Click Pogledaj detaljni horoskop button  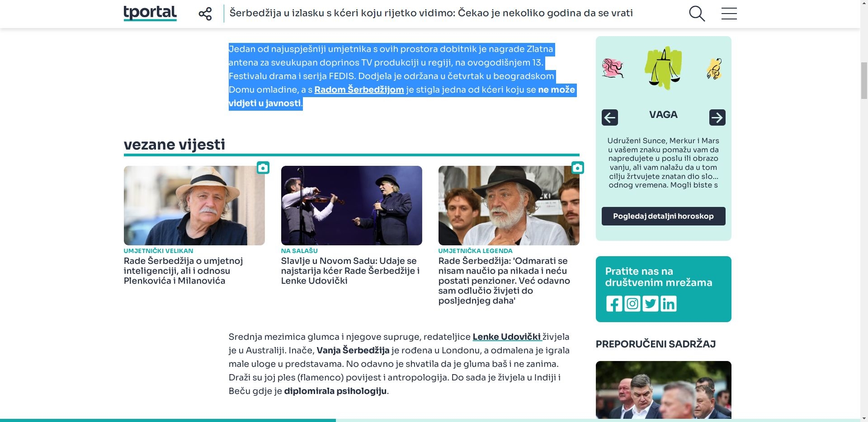click(x=663, y=216)
